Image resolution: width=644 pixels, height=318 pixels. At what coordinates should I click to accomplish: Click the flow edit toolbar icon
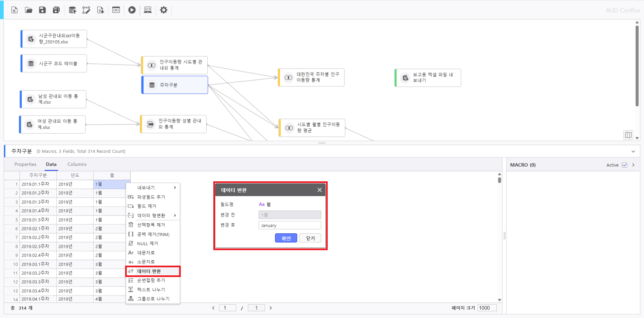[x=86, y=10]
